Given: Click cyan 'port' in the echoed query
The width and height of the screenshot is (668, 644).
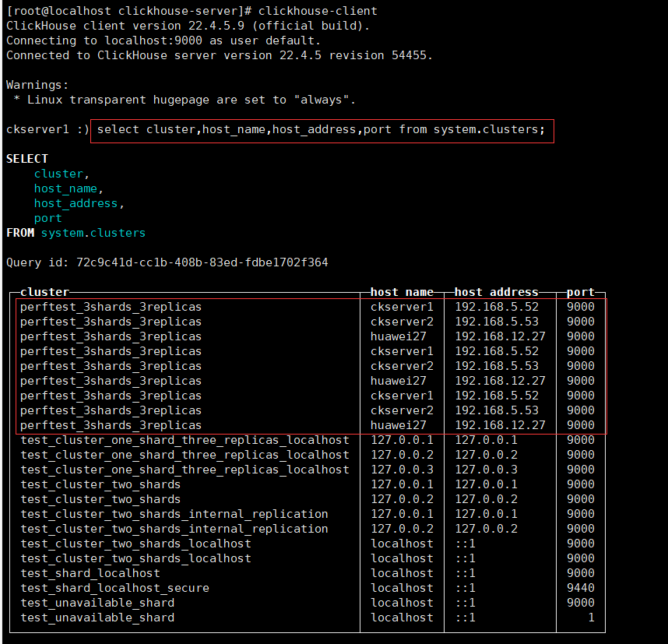Looking at the screenshot, I should [48, 218].
